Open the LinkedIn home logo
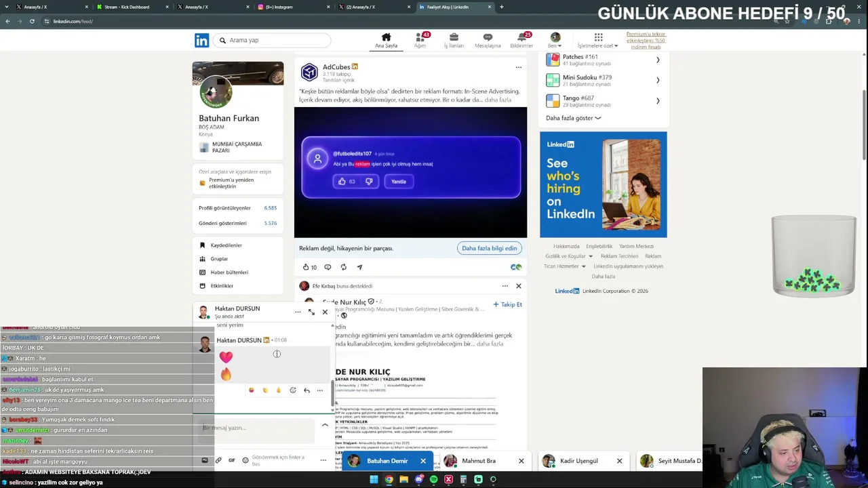The width and height of the screenshot is (868, 488). coord(202,41)
